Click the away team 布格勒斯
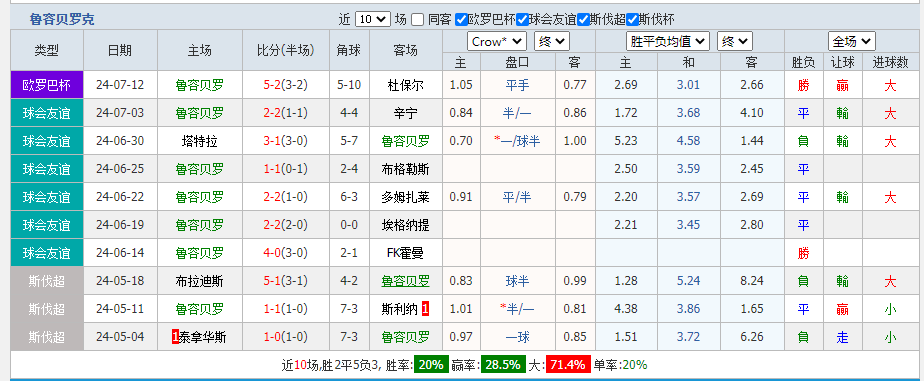Screen dimensions: 924x381 pyautogui.click(x=405, y=170)
